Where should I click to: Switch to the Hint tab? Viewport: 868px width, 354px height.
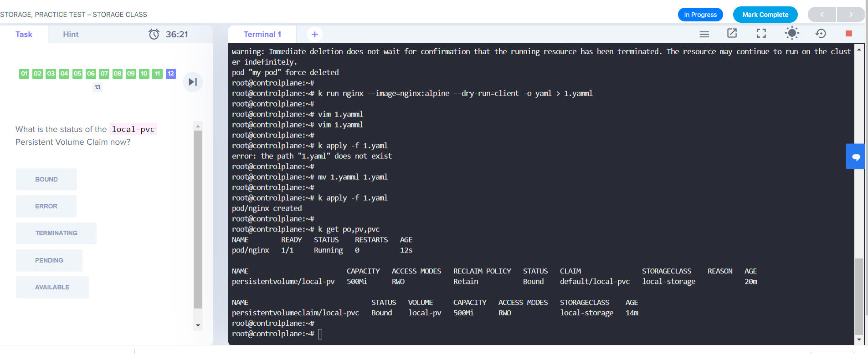tap(71, 34)
